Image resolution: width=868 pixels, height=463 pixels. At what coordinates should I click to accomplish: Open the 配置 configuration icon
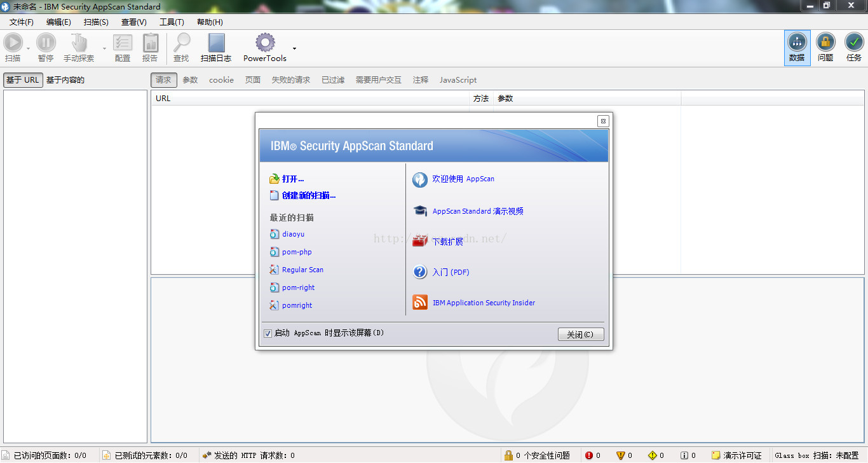coord(123,43)
